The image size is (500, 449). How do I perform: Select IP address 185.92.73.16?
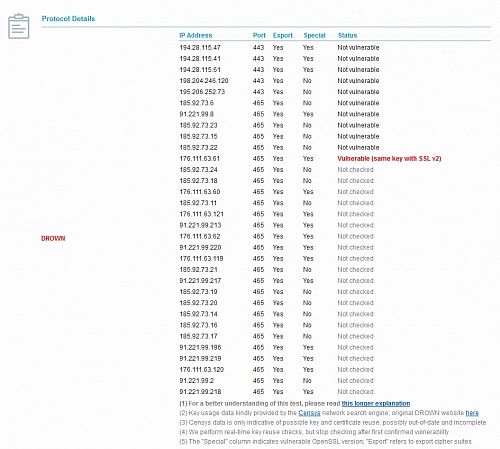[x=198, y=325]
